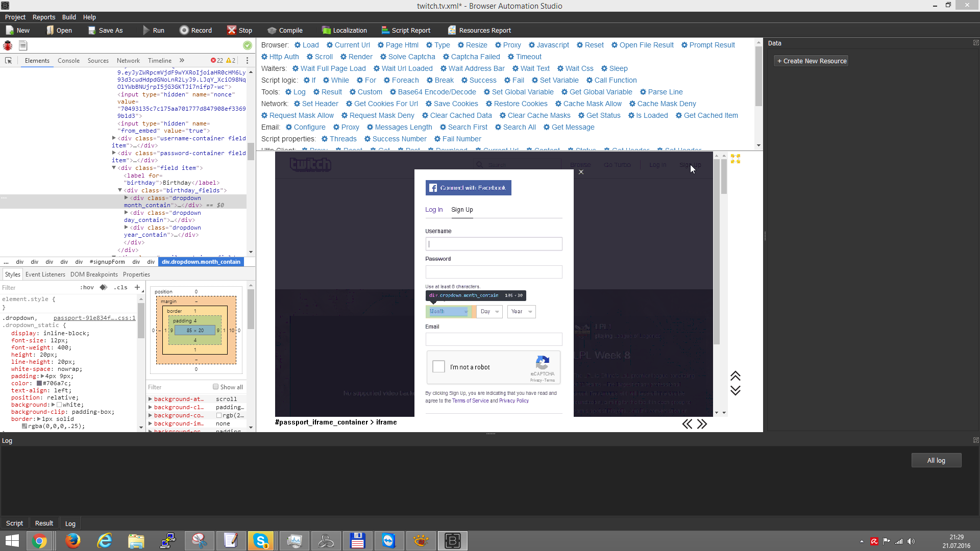Click into the Username input field

(494, 244)
